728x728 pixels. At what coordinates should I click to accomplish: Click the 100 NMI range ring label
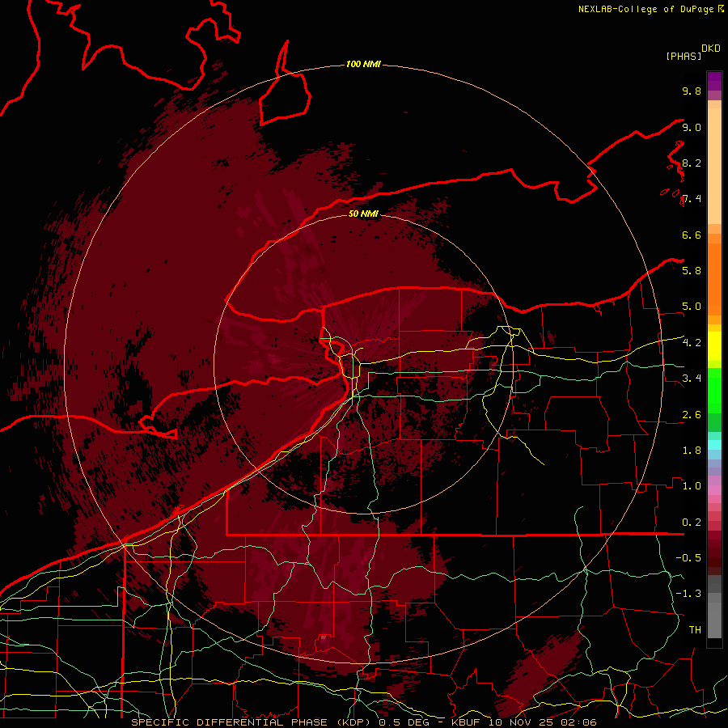point(363,64)
